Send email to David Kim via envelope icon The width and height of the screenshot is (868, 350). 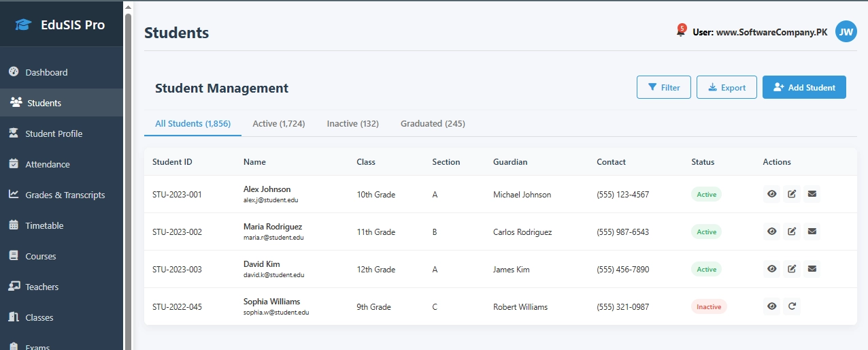(812, 269)
